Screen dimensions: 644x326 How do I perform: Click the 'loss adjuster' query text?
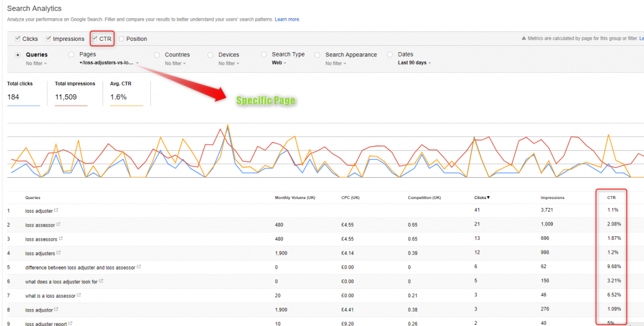pyautogui.click(x=38, y=211)
